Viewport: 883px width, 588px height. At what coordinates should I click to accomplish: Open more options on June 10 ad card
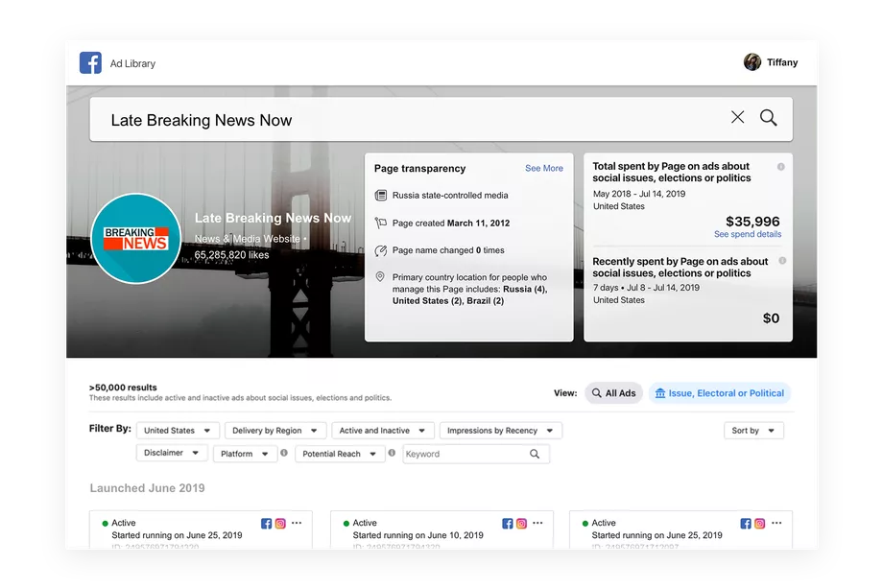pyautogui.click(x=537, y=523)
